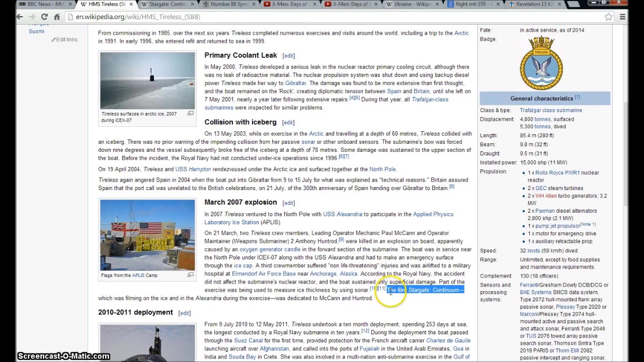Screen dimensions: 644x362
Task: Click the knots link under Speed
Action: click(533, 250)
